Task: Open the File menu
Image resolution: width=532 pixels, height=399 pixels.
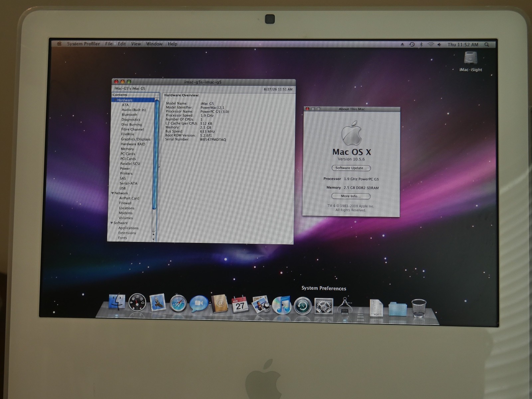Action: click(109, 44)
